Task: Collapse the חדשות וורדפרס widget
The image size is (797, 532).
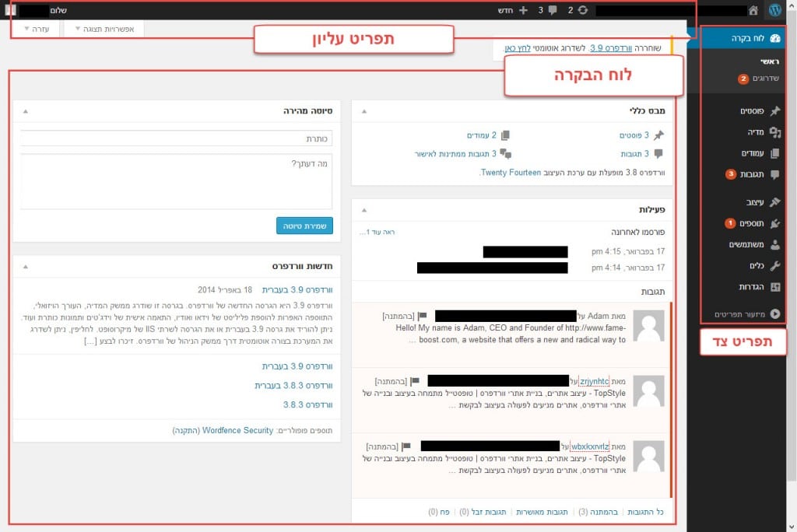Action: point(26,266)
